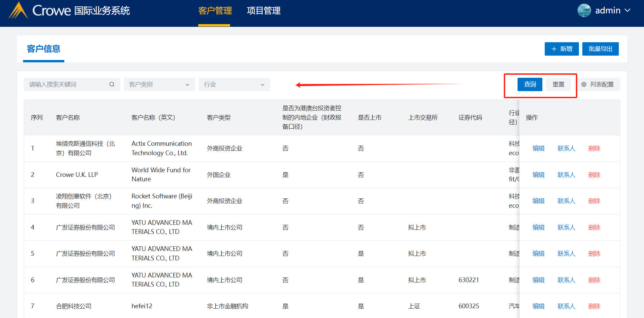
Task: Open 项目管理 menu
Action: pyautogui.click(x=264, y=11)
